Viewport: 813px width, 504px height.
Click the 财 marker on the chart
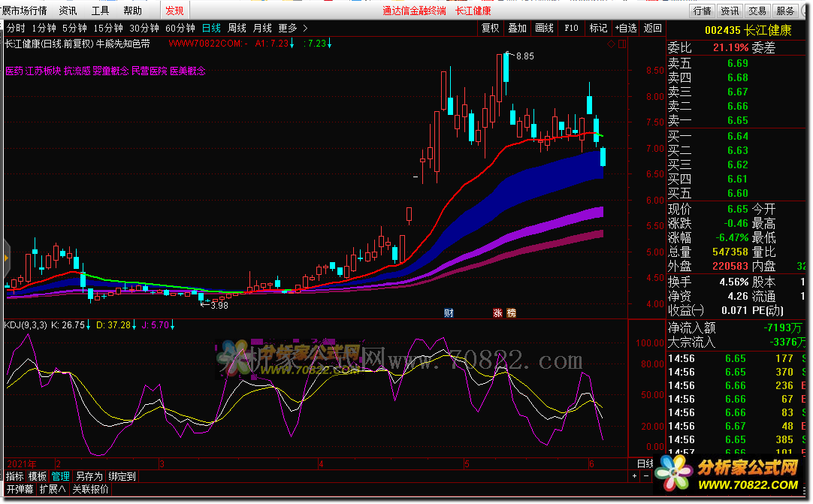click(x=449, y=312)
